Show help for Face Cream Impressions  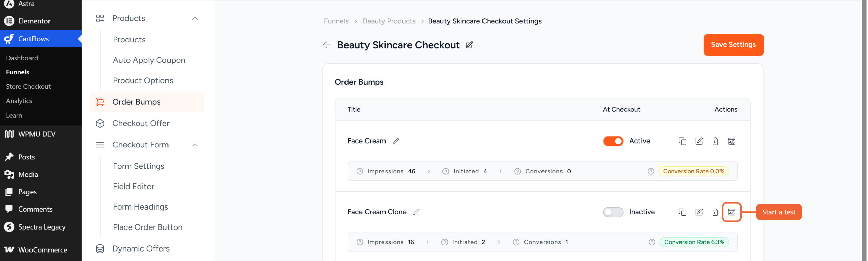360,171
